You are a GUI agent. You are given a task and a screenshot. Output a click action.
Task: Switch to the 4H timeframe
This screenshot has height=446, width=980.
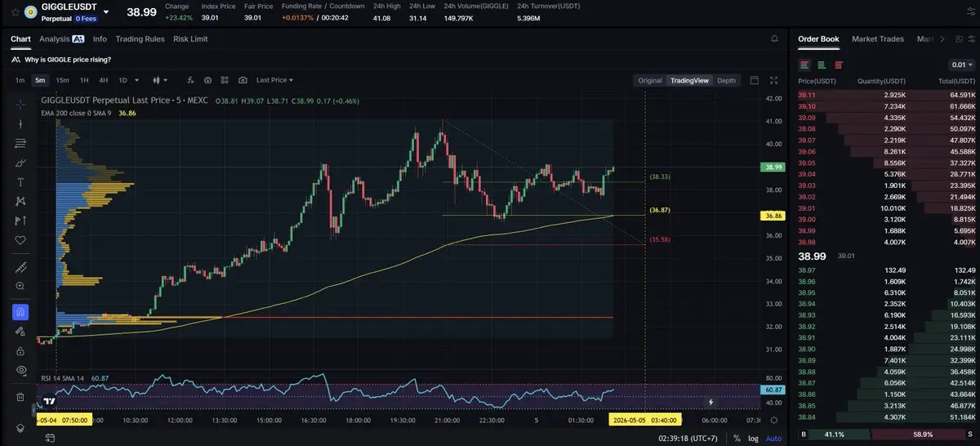click(104, 80)
